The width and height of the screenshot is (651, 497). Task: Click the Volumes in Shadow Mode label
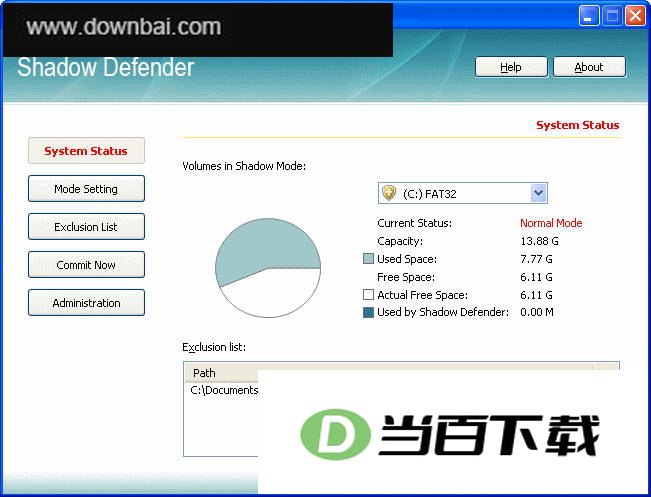pos(244,166)
